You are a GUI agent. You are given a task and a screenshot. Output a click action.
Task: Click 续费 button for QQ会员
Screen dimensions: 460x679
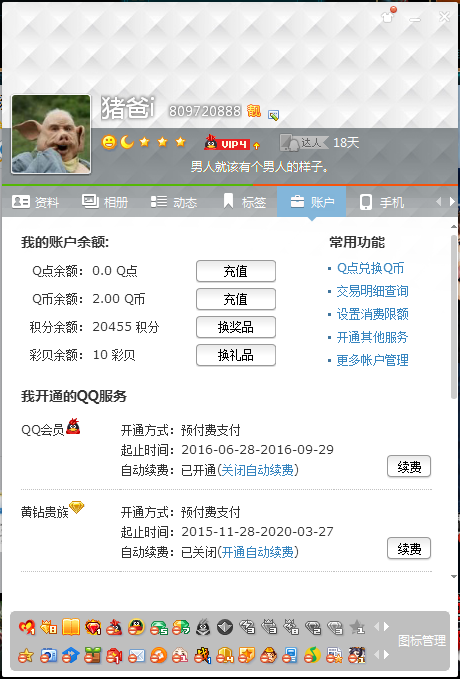tap(409, 466)
